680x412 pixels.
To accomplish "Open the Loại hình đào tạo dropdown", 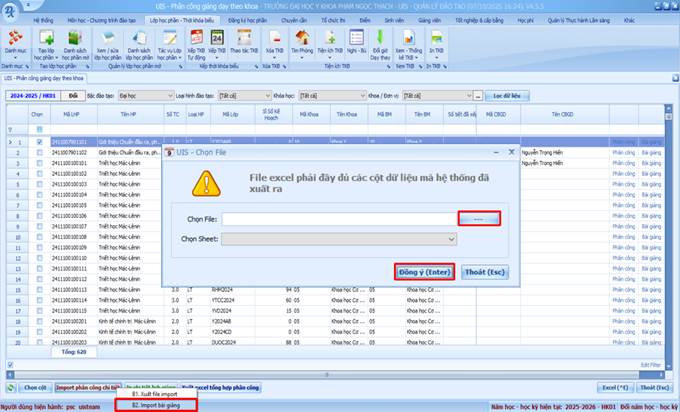I will [268, 95].
